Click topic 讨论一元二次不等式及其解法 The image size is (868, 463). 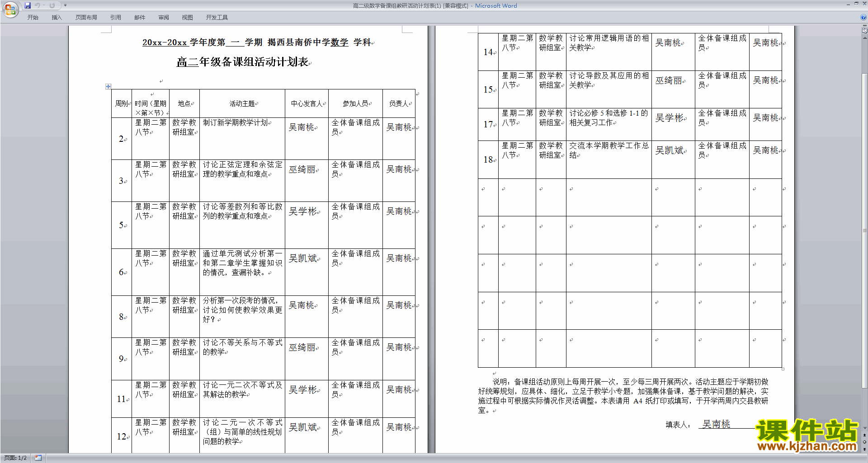click(242, 390)
